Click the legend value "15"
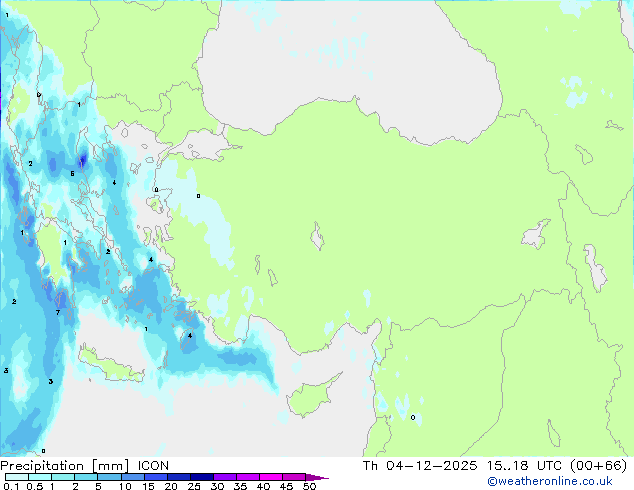 click(x=148, y=486)
